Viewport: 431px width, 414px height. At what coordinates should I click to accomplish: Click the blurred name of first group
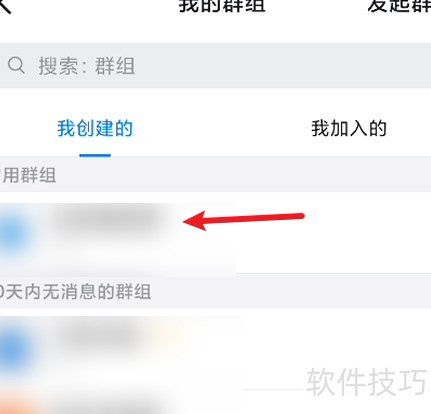[112, 218]
